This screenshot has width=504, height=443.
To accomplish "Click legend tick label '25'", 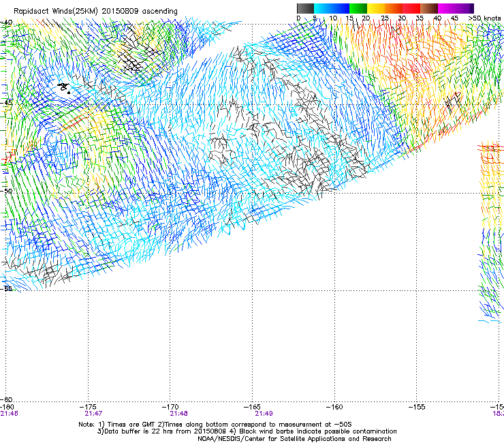I will pyautogui.click(x=385, y=18).
